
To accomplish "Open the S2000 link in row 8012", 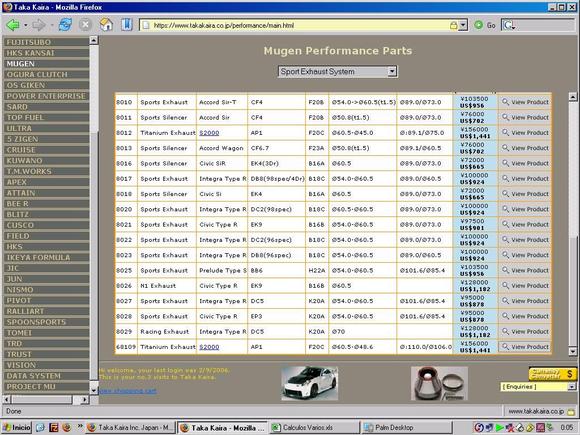I will [x=209, y=133].
